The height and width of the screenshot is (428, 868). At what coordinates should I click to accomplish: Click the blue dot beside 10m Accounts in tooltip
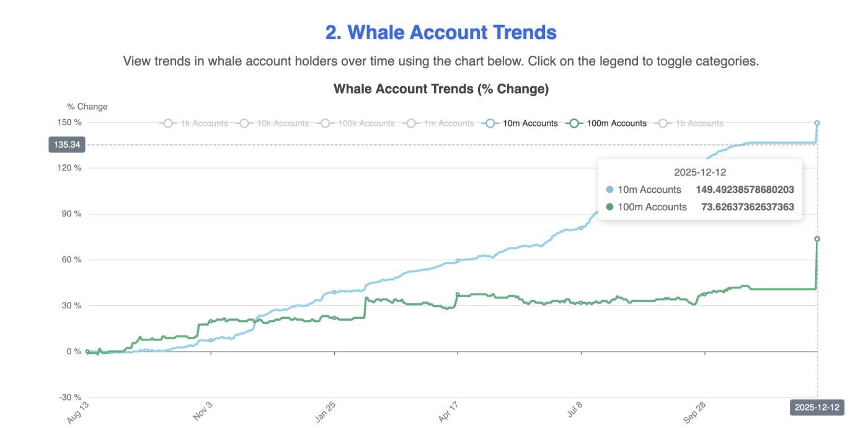[x=610, y=190]
